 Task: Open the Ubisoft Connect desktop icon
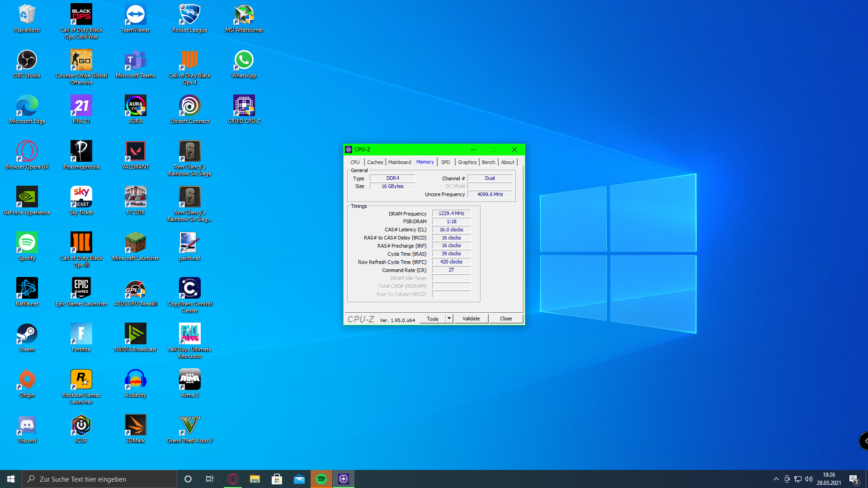point(189,106)
